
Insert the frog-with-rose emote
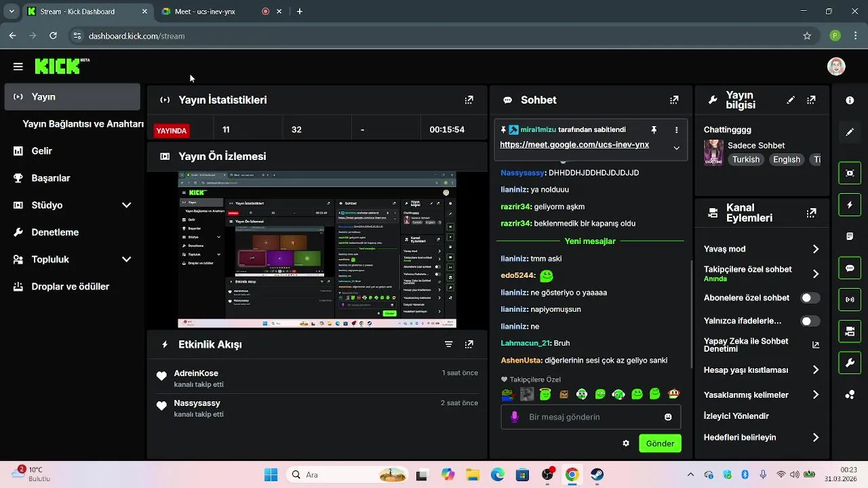(x=508, y=394)
